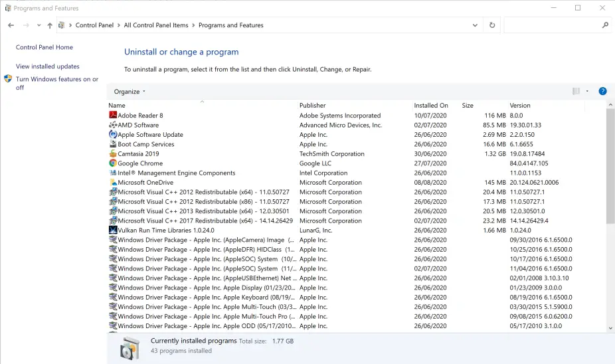The image size is (615, 364).
Task: Click the Microsoft OneDrive icon
Action: [113, 182]
